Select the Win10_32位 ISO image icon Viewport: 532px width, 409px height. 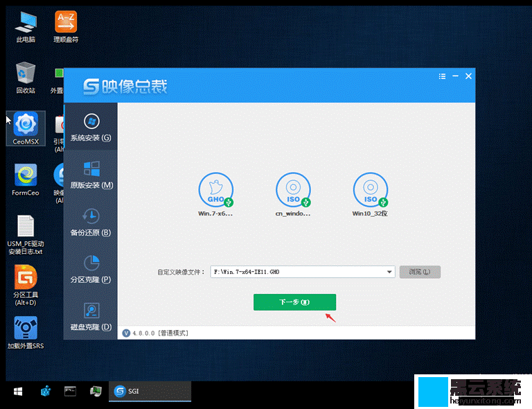pyautogui.click(x=370, y=190)
